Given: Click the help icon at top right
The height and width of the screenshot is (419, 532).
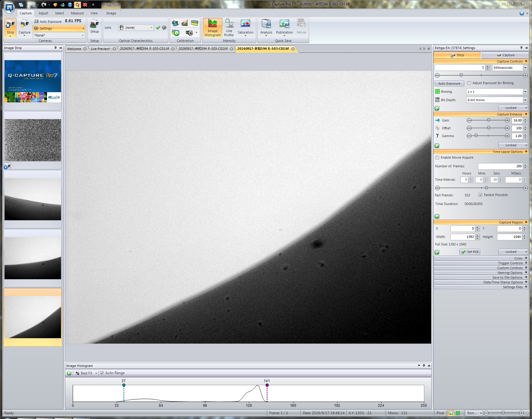Looking at the screenshot, I should [522, 13].
